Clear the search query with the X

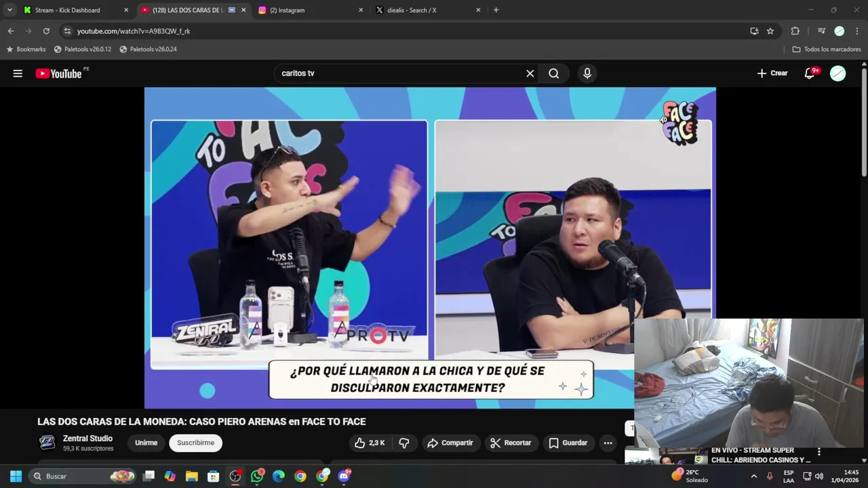pos(530,73)
